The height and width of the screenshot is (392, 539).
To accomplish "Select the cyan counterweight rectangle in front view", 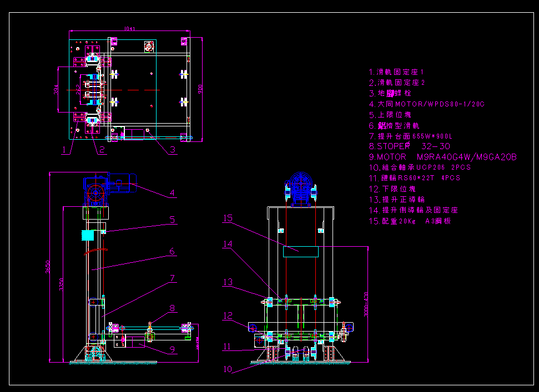I will coord(300,251).
